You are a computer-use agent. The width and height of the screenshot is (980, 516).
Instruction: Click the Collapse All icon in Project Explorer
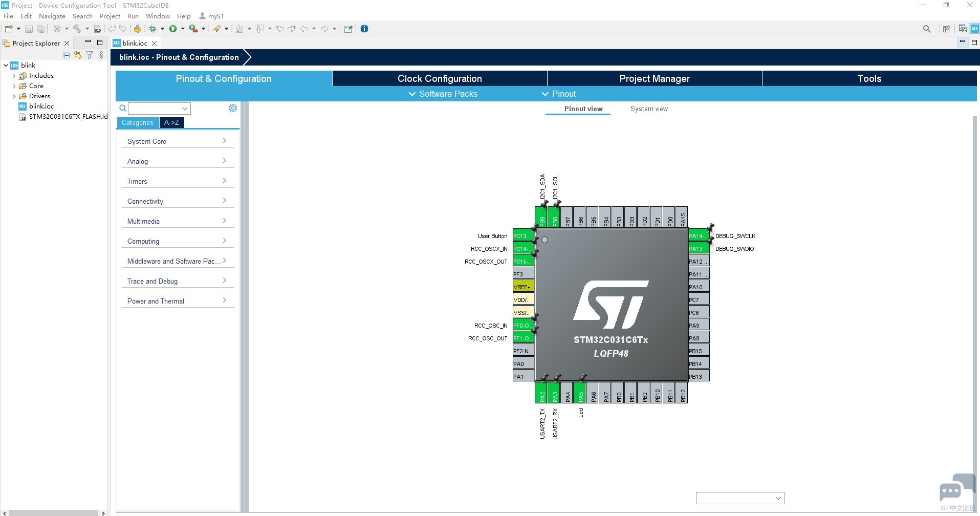tap(66, 55)
